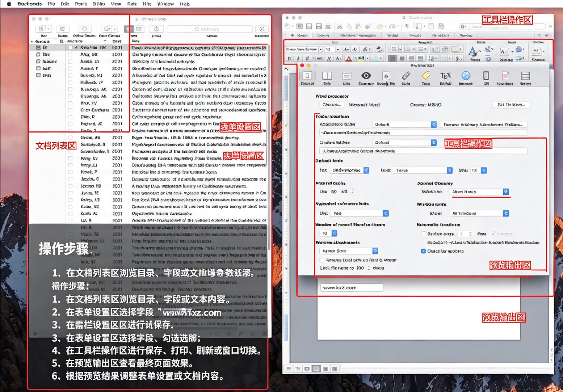Screen dimensions: 563x392
Task: Open the Window menu in menu bar
Action: [165, 4]
